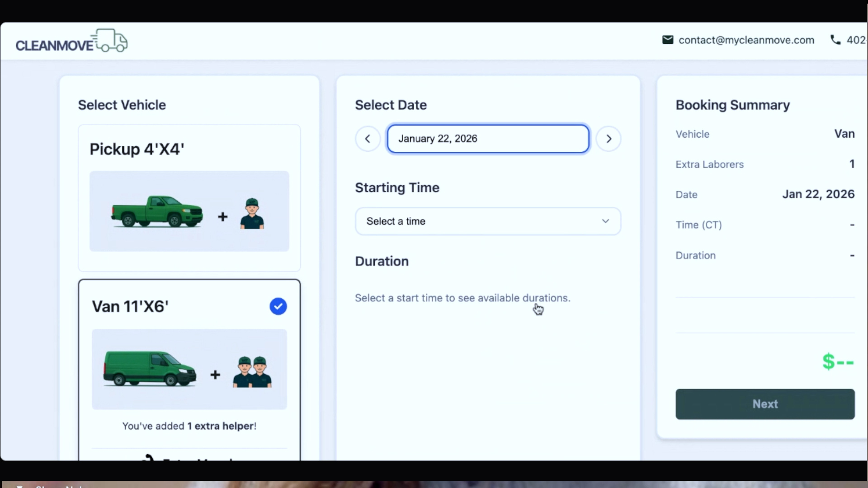Click the chevron on Starting Time dropdown
The image size is (868, 488).
(605, 221)
